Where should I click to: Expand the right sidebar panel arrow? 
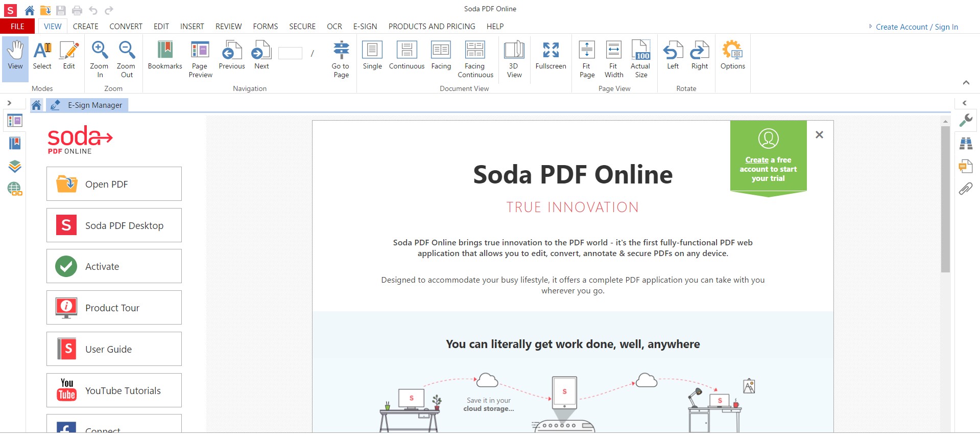tap(964, 103)
